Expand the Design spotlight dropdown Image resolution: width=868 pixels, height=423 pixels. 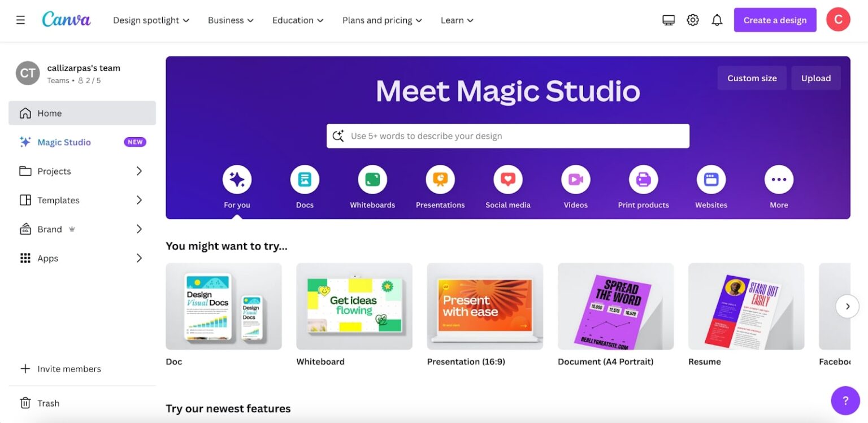151,20
